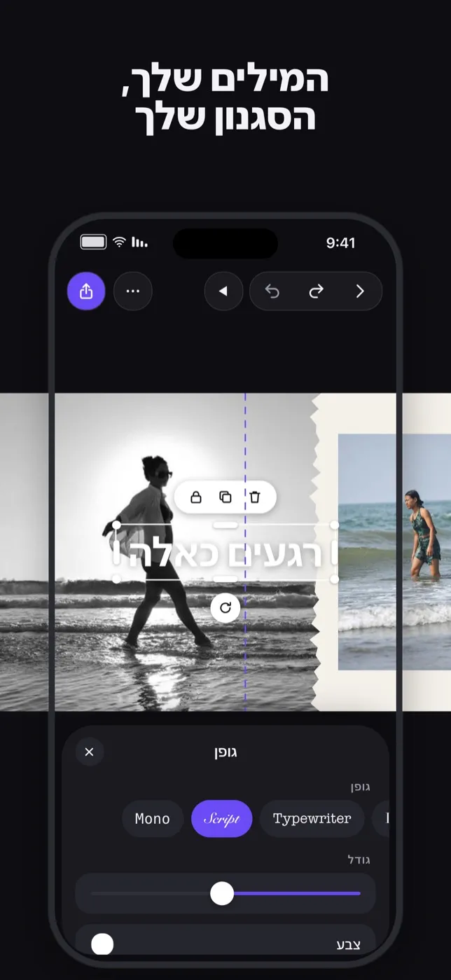Tap the purple share/export button
Image resolution: width=451 pixels, height=980 pixels.
[x=86, y=291]
